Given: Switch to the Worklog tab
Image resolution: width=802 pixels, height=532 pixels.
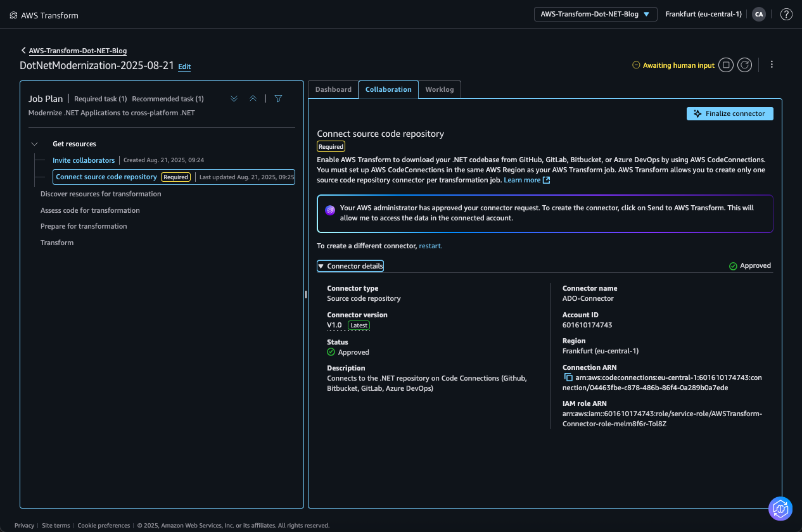Looking at the screenshot, I should coord(440,89).
